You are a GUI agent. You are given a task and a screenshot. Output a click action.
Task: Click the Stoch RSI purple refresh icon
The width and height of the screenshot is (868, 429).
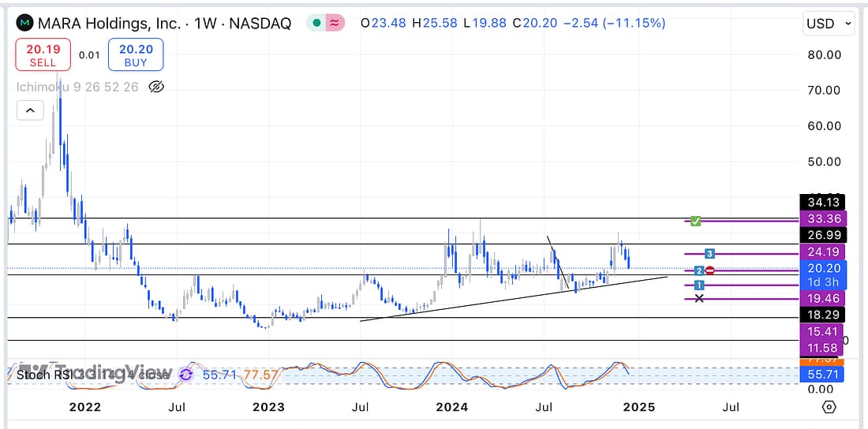click(x=186, y=375)
